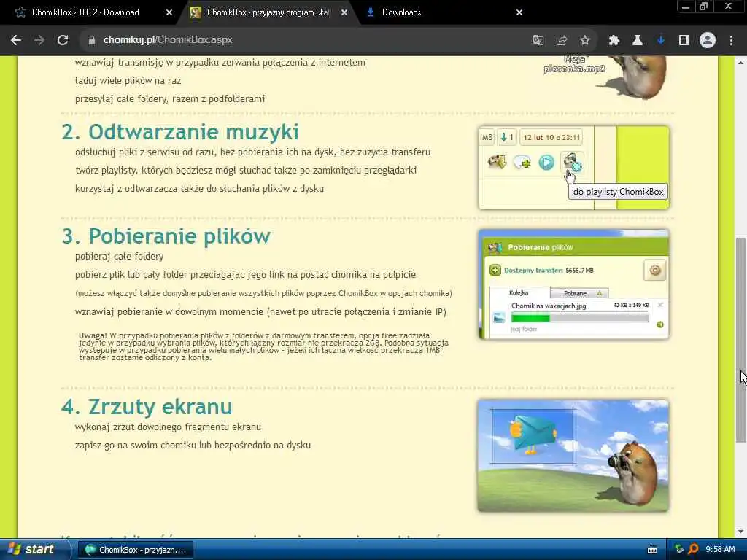Click the '3. Pobieranie plików' heading
747x560 pixels.
coord(166,236)
